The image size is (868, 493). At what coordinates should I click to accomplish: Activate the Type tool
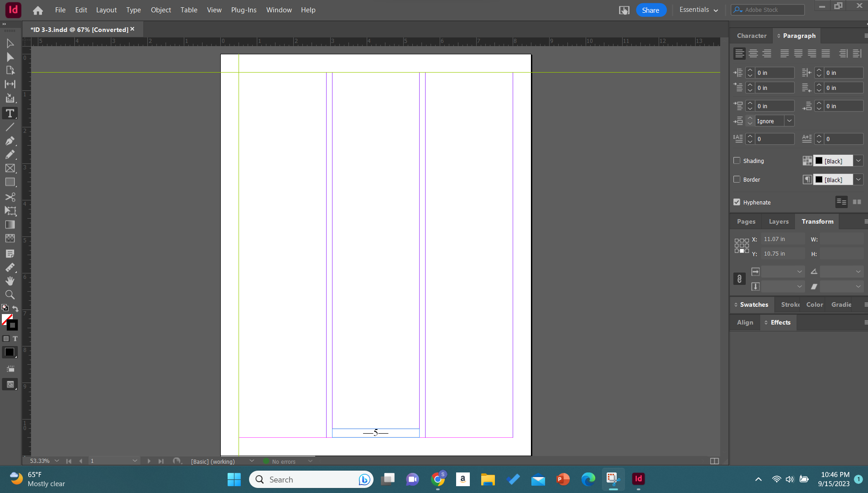pos(10,113)
